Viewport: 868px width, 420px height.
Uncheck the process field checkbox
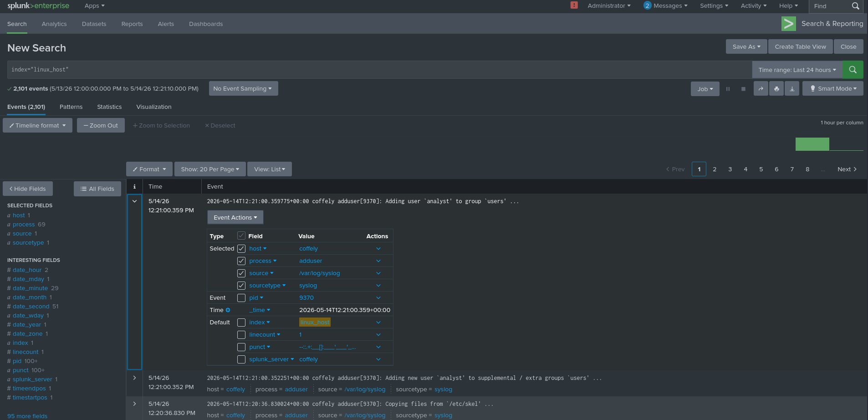point(241,261)
